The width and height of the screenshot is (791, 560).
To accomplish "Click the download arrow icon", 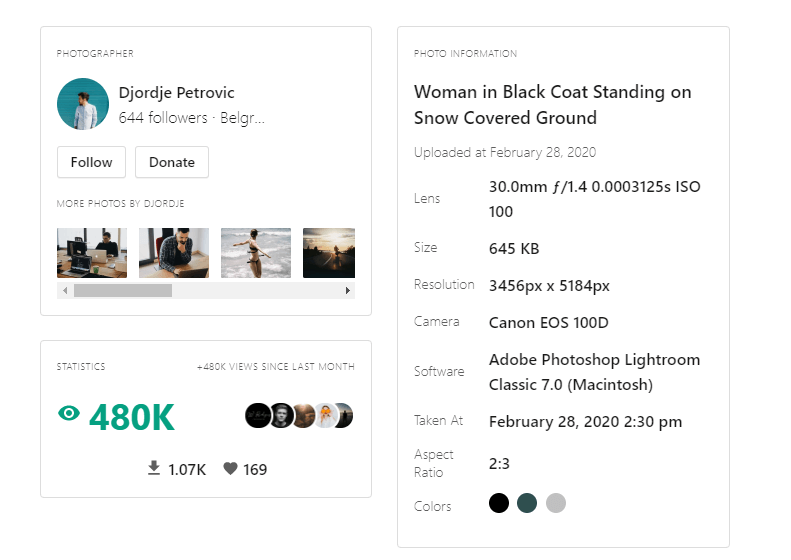I will click(154, 468).
